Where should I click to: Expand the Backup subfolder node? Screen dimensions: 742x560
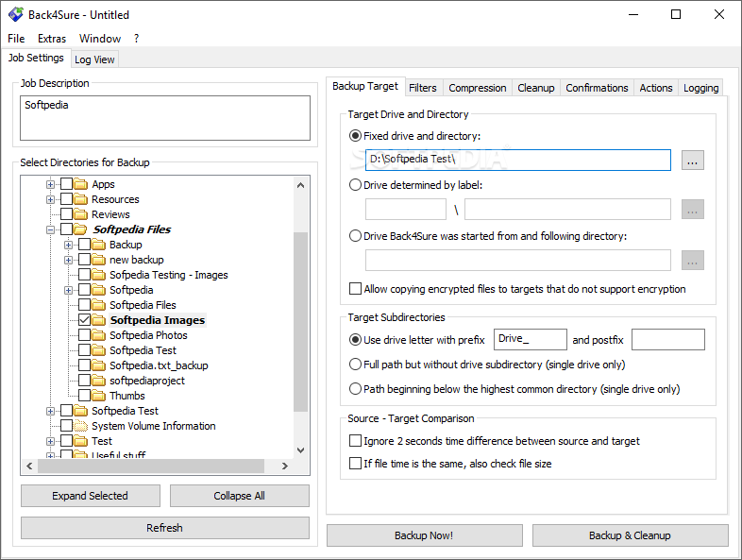tap(69, 246)
